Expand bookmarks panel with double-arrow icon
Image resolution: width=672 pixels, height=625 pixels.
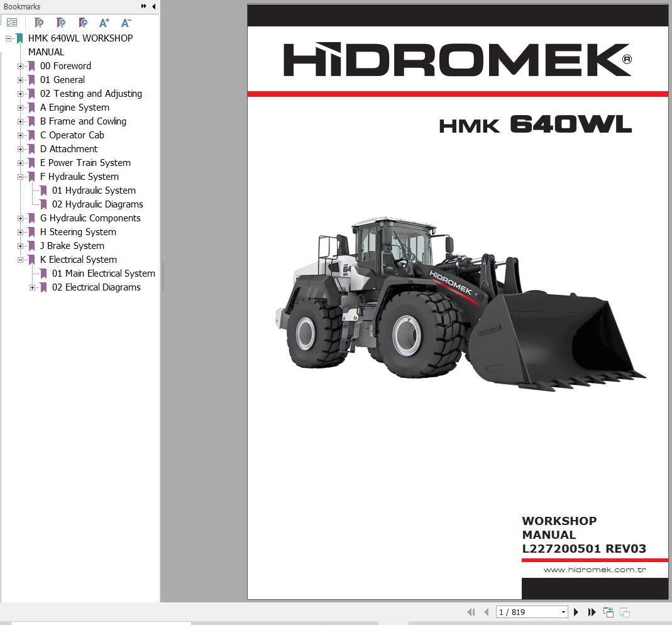[x=143, y=6]
